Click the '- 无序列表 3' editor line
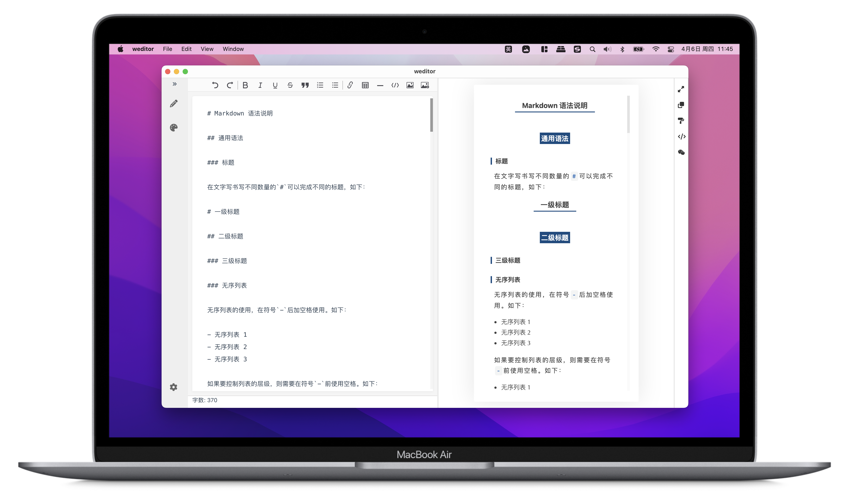The height and width of the screenshot is (504, 850). pos(227,359)
